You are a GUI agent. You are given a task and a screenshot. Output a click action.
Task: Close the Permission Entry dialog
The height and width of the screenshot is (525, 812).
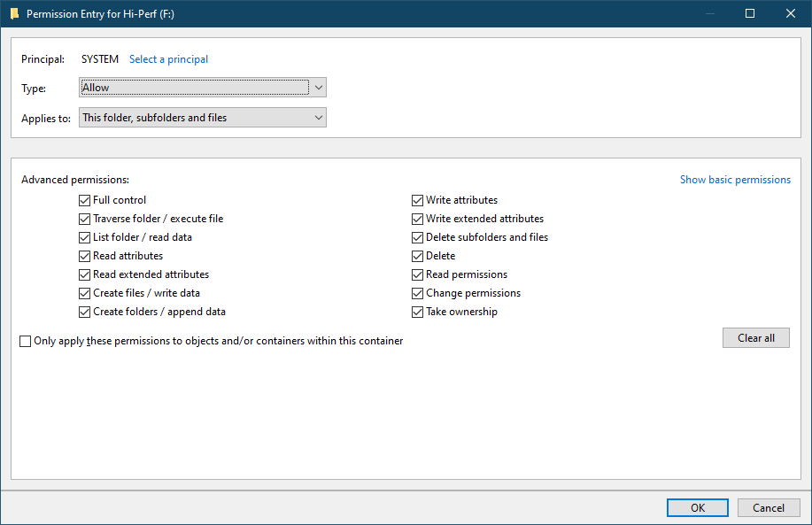pyautogui.click(x=790, y=13)
